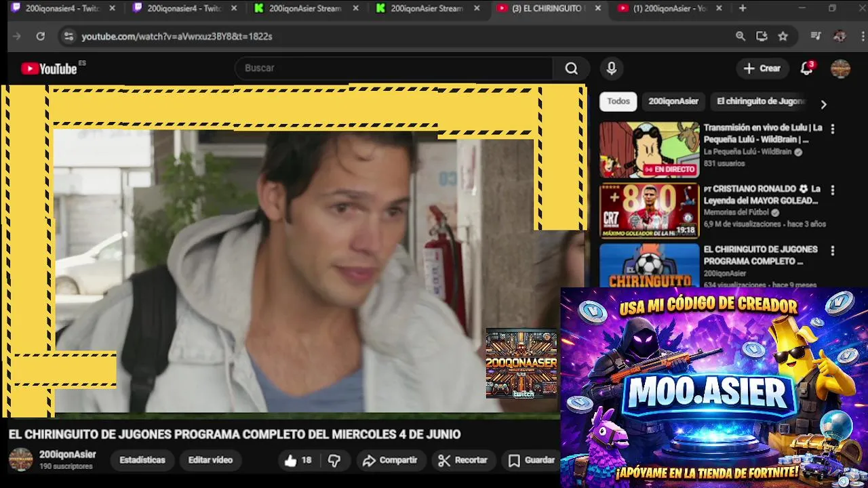Dislike the video with thumbs down

pyautogui.click(x=334, y=460)
